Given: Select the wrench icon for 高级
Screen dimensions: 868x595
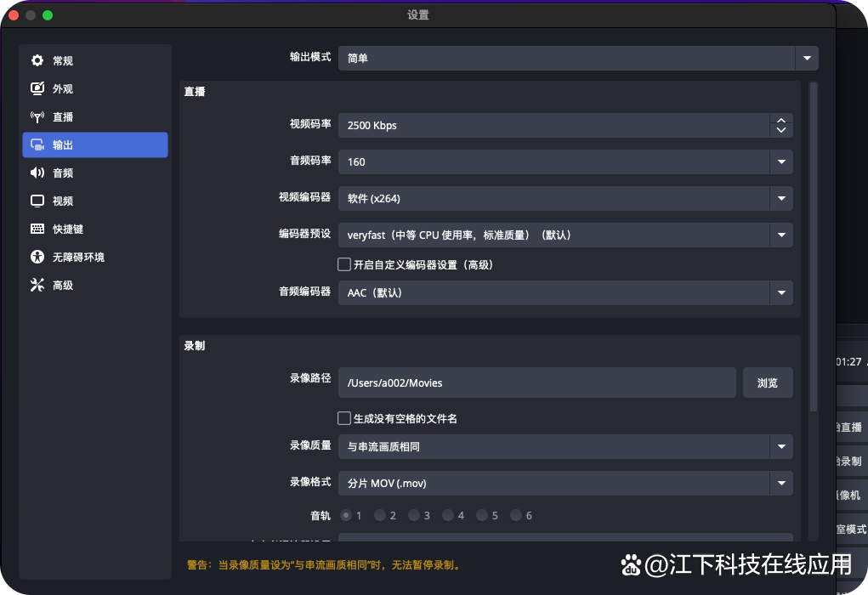Looking at the screenshot, I should (37, 286).
